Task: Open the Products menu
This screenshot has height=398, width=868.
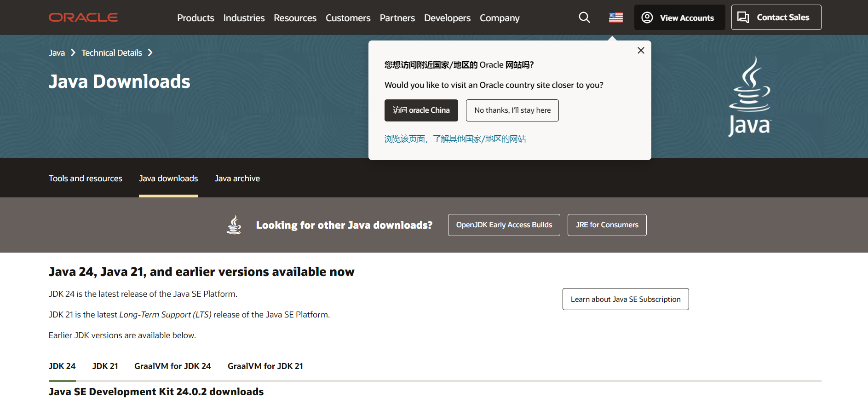Action: 195,18
